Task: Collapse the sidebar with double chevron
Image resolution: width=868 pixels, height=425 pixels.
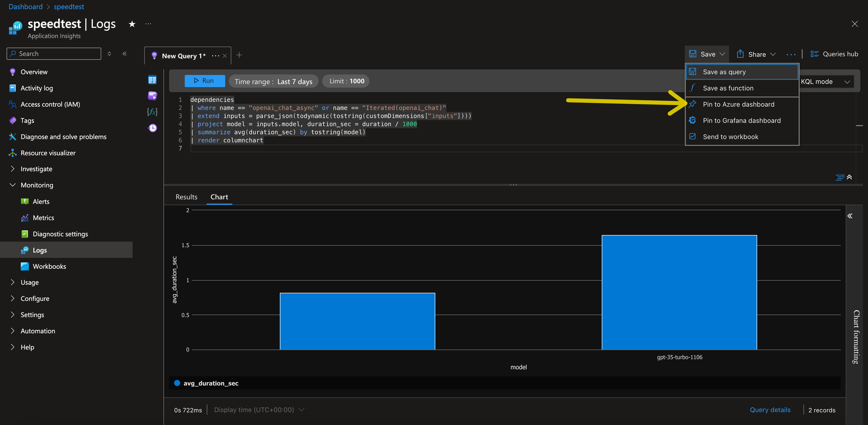Action: click(x=125, y=54)
